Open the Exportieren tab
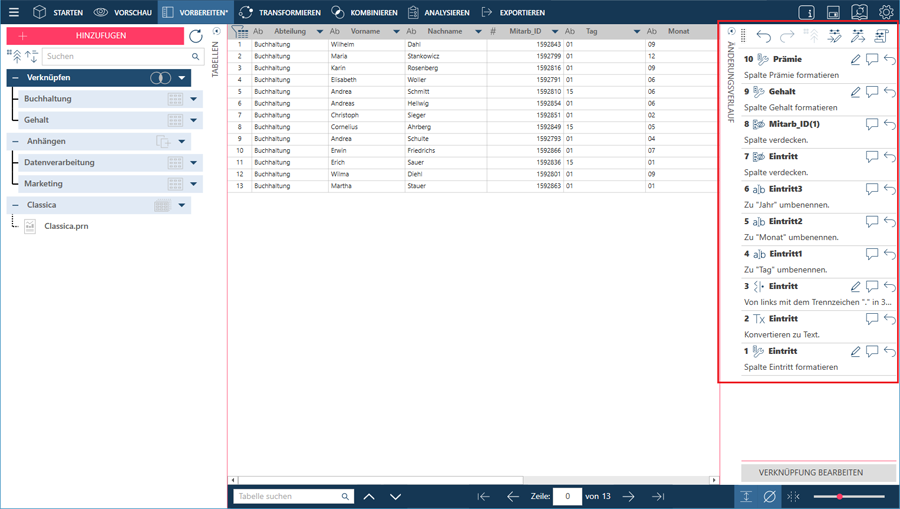Viewport: 900px width, 509px height. (513, 13)
